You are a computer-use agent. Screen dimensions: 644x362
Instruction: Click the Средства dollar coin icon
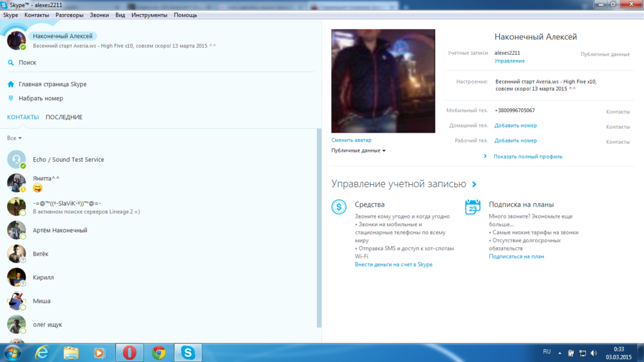click(339, 207)
